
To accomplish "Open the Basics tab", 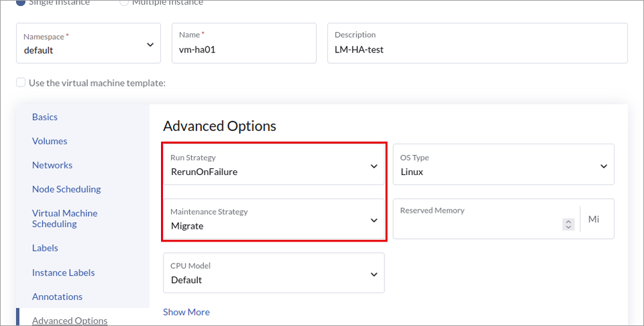I will (x=45, y=117).
